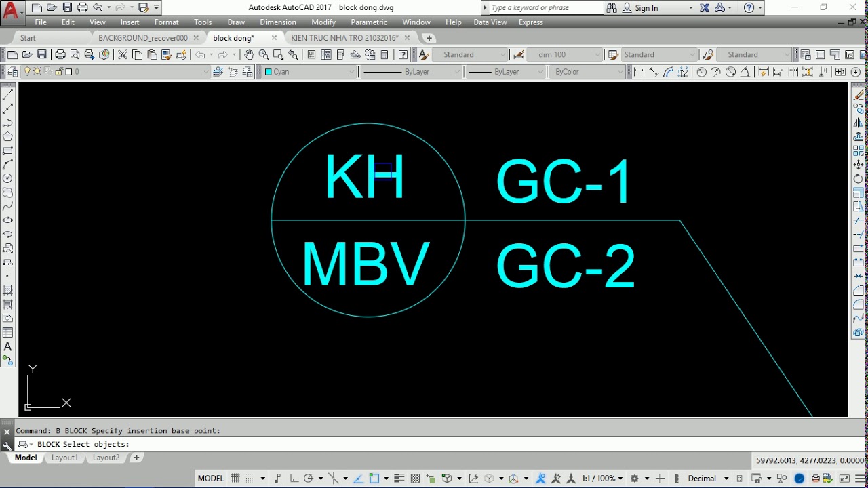Click the Diameter dimension icon
This screenshot has height=488, width=868.
(x=730, y=71)
